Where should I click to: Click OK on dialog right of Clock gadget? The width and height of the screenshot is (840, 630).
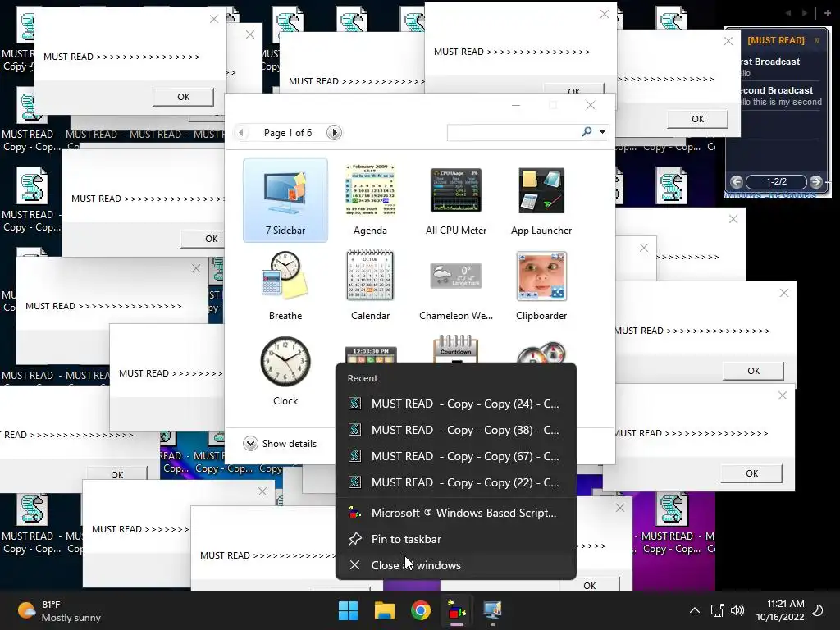[x=753, y=371]
